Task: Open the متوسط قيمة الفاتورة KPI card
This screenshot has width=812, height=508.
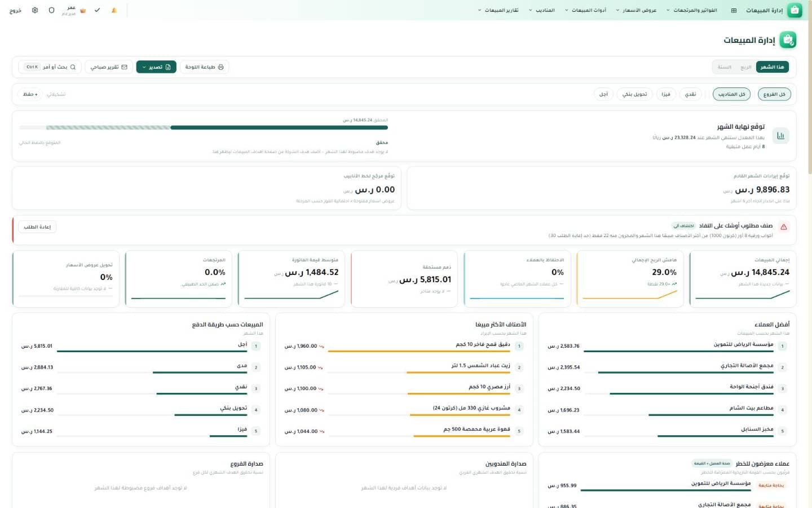Action: [x=292, y=279]
